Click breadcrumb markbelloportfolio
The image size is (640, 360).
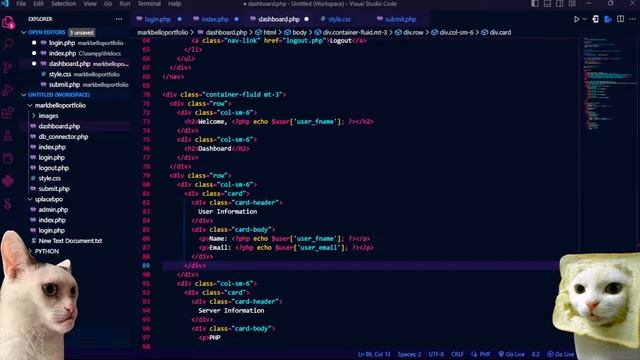[x=162, y=32]
